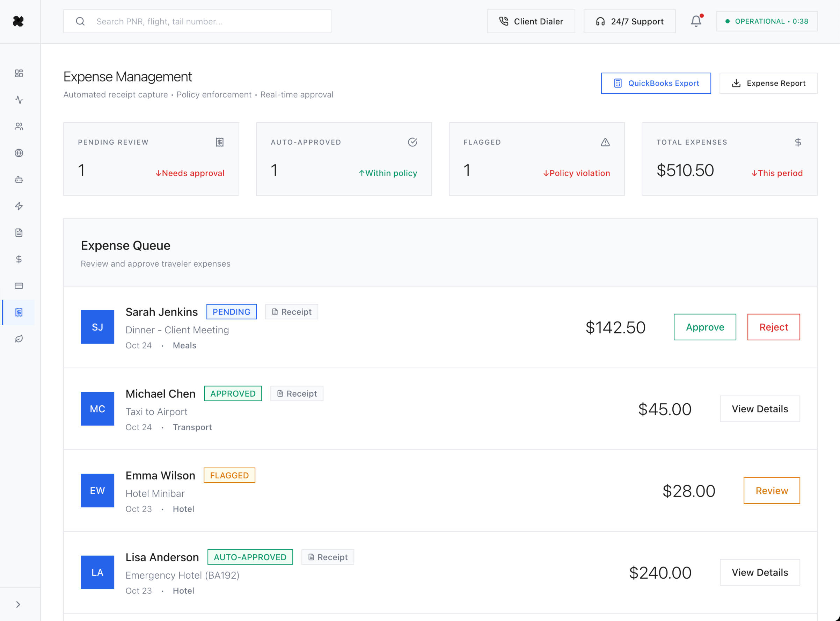Image resolution: width=840 pixels, height=621 pixels.
Task: Reject Sarah Jenkins' $142.50 expense
Action: tap(773, 327)
